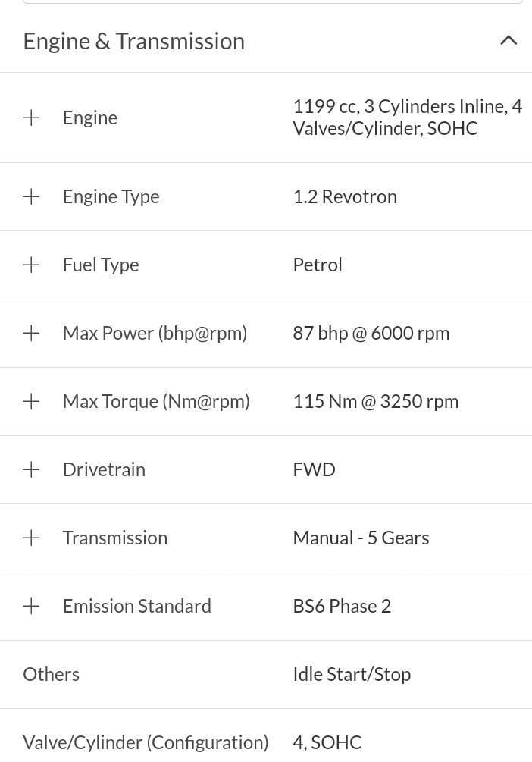The image size is (532, 762).
Task: Click the Engine & Transmission heading
Action: click(x=133, y=42)
